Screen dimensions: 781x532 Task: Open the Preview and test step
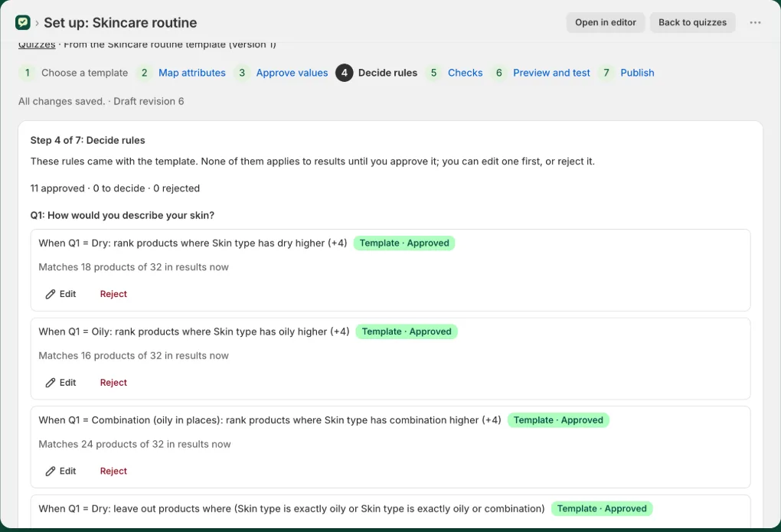coord(551,73)
